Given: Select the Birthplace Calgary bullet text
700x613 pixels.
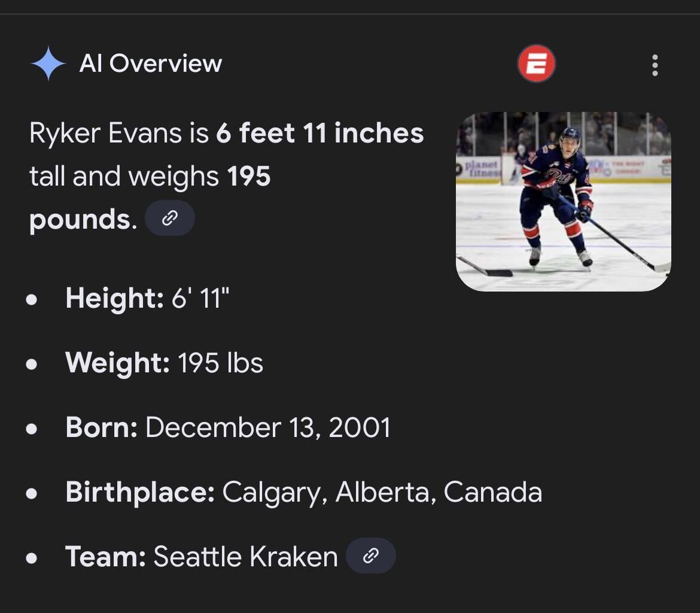Looking at the screenshot, I should coord(304,491).
